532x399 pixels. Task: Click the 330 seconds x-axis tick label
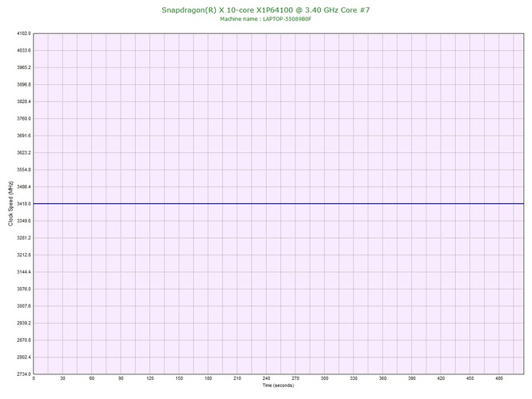pyautogui.click(x=353, y=378)
